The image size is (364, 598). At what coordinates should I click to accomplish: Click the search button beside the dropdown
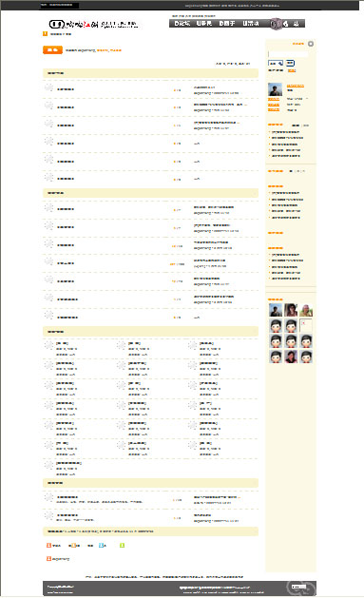coord(290,63)
